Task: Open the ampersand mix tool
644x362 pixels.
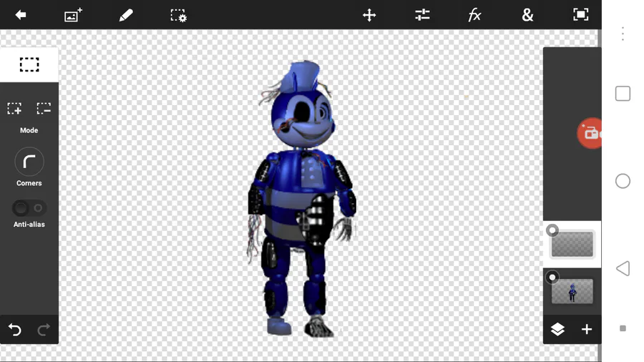Action: (527, 15)
